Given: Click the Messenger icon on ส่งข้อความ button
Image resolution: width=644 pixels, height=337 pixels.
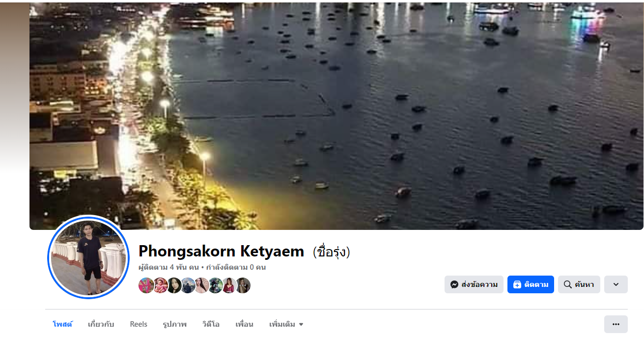Looking at the screenshot, I should (x=454, y=284).
